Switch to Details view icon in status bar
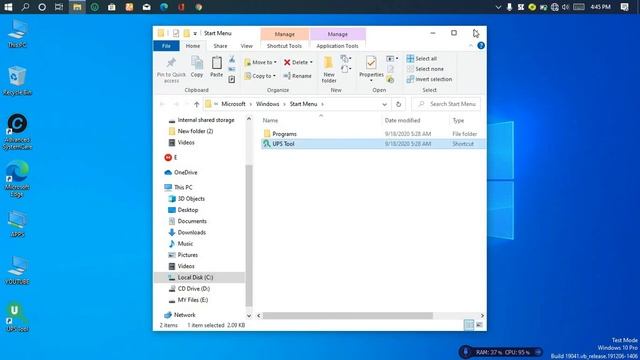Viewport: 640px width, 360px height. click(469, 325)
